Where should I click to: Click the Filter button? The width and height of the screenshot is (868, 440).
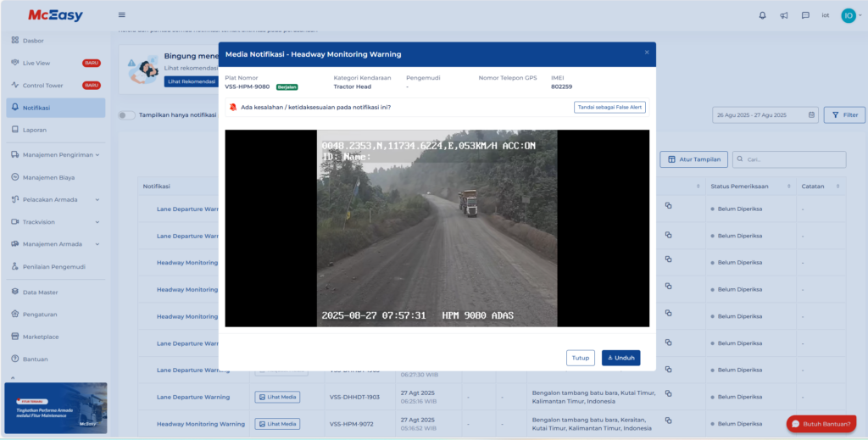point(845,115)
